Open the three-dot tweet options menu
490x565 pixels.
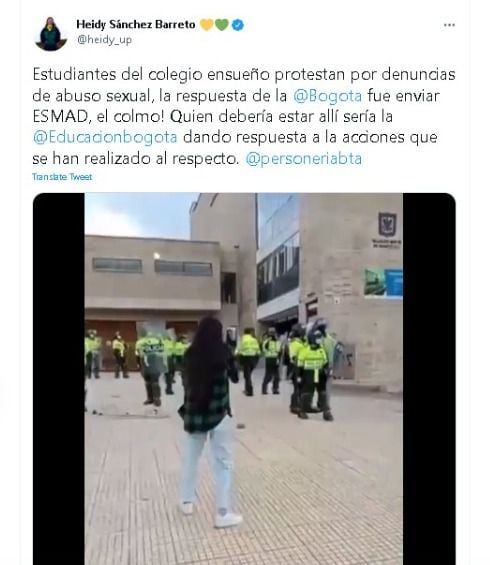point(449,25)
